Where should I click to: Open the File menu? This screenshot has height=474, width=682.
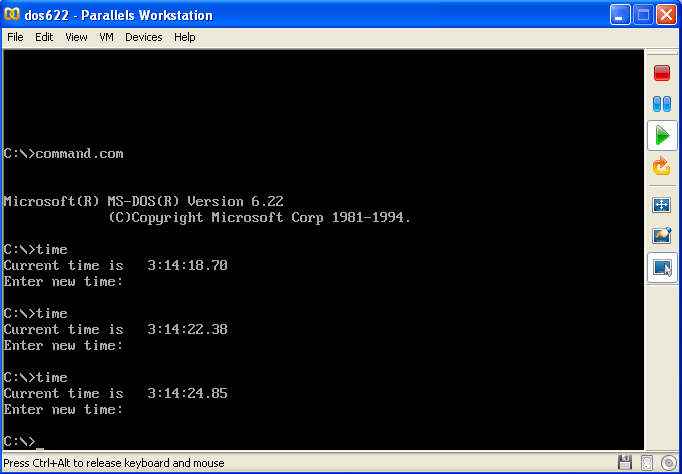15,37
